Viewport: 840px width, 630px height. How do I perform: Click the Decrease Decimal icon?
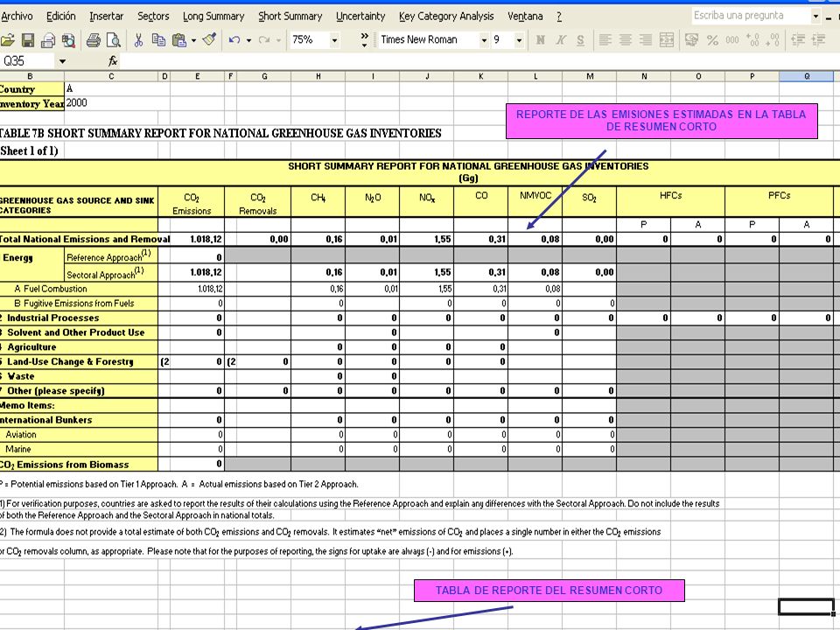coord(773,39)
